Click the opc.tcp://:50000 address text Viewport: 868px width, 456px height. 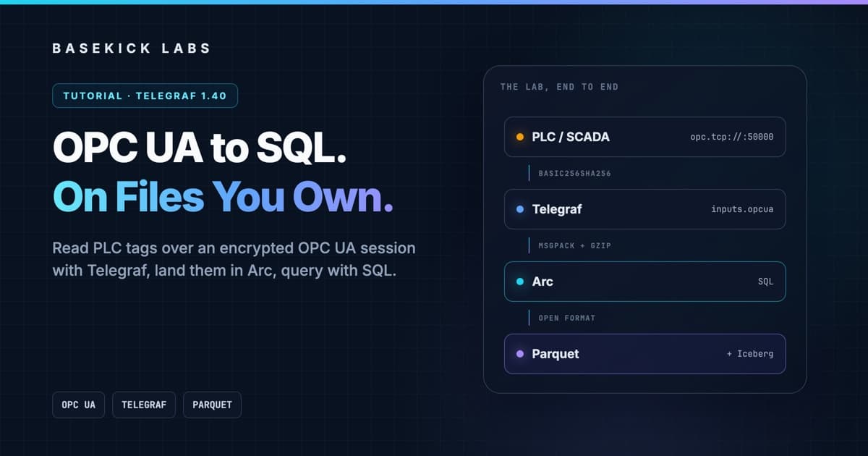click(732, 137)
